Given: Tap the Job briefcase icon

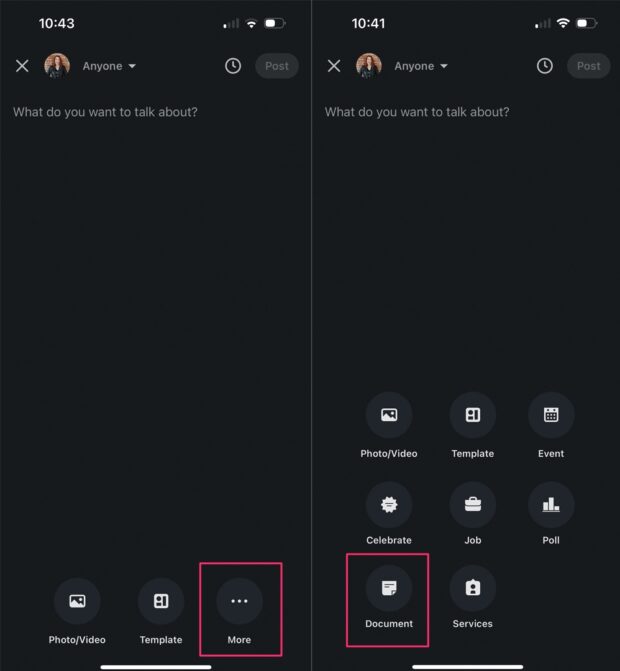Looking at the screenshot, I should [x=472, y=505].
